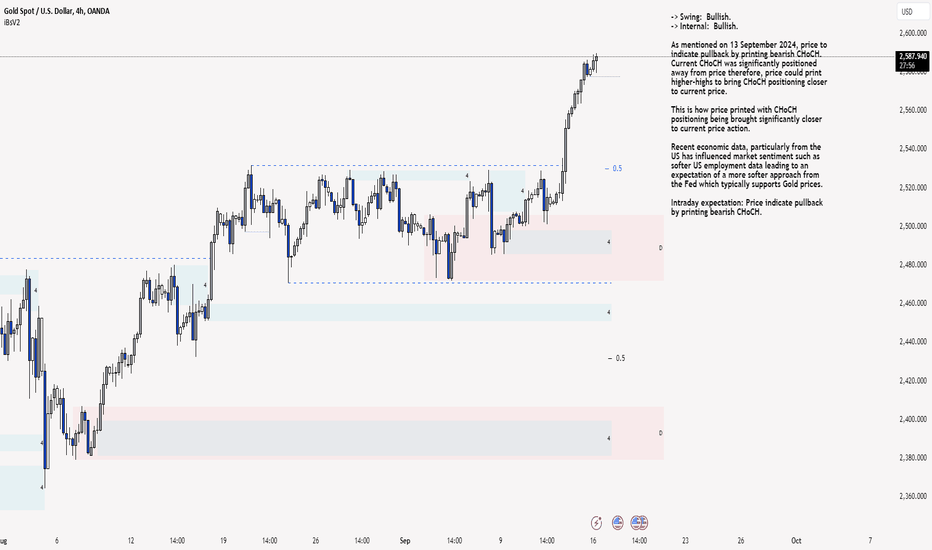Click the 'Intraday expectation' note
Image resolution: width=932 pixels, height=550 pixels.
[747, 207]
